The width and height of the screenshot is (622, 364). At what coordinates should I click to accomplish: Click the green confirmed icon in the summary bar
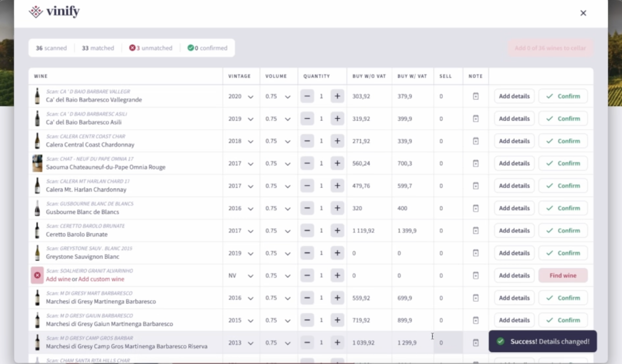191,48
